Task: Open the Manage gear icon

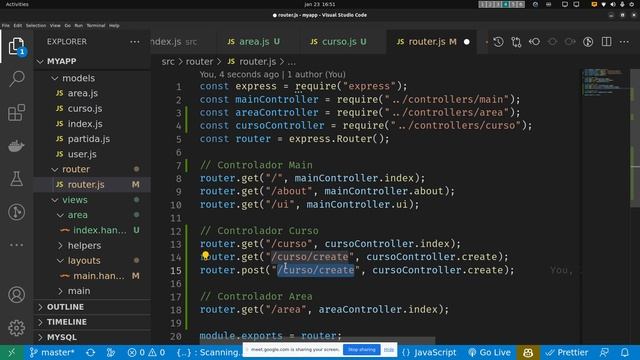Action: point(16,328)
